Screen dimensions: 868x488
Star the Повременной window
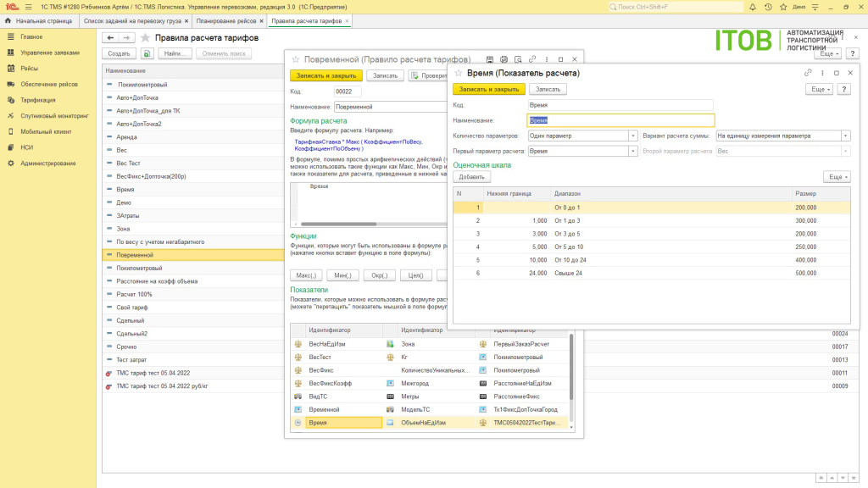point(296,59)
